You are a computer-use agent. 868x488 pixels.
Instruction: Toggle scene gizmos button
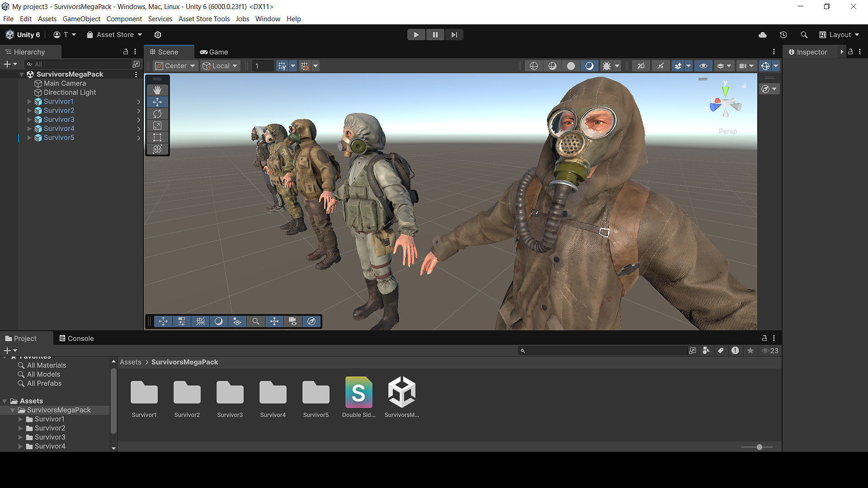click(x=765, y=66)
